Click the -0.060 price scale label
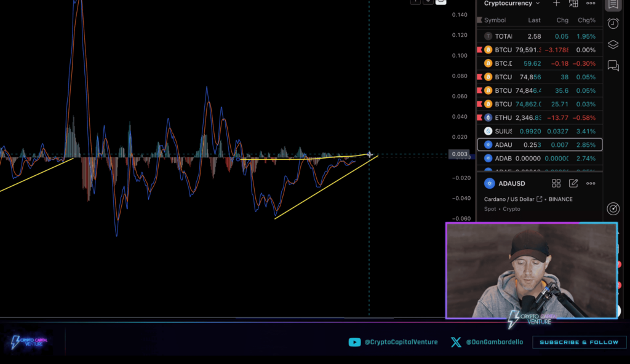630x364 pixels. point(460,218)
